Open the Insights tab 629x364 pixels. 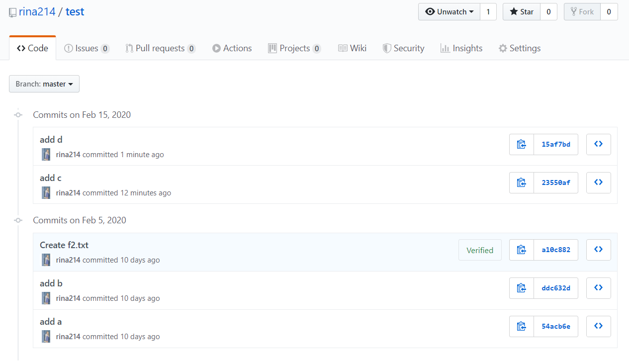click(x=461, y=48)
